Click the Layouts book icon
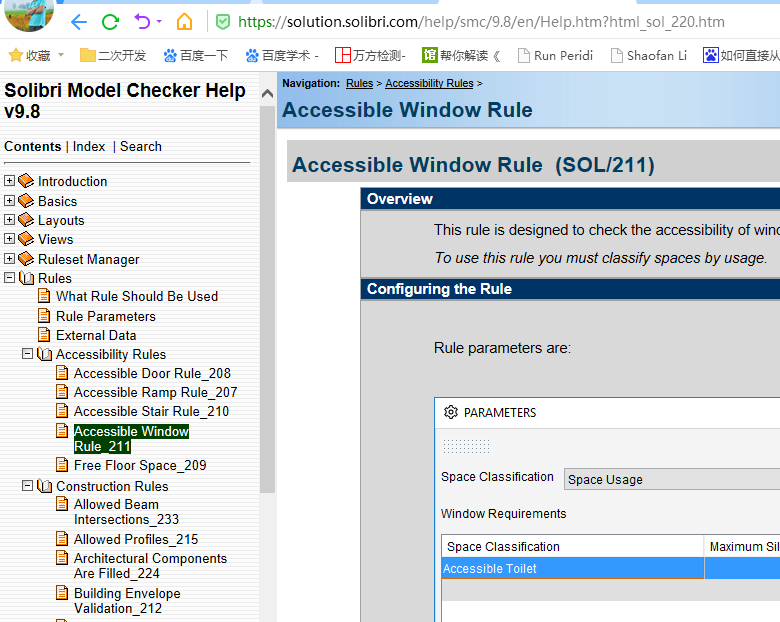 (26, 219)
